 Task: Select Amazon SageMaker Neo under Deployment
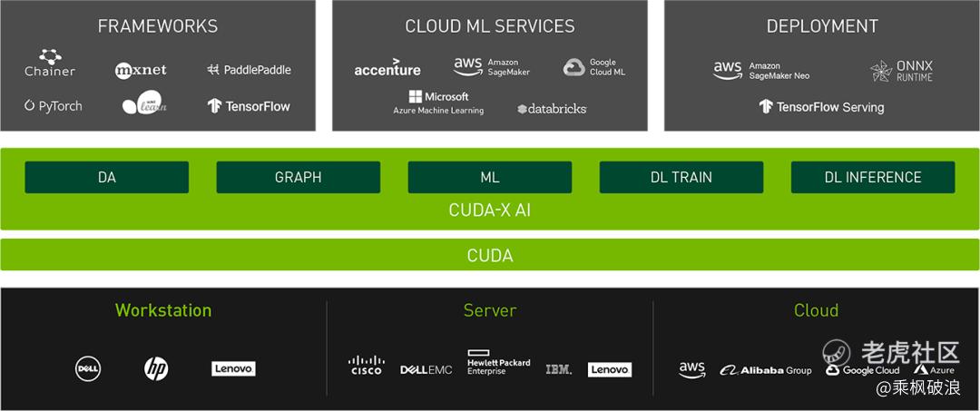tap(761, 71)
